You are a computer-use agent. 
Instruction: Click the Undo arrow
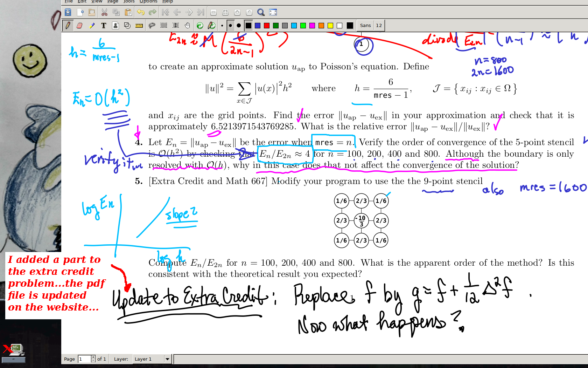(x=141, y=13)
